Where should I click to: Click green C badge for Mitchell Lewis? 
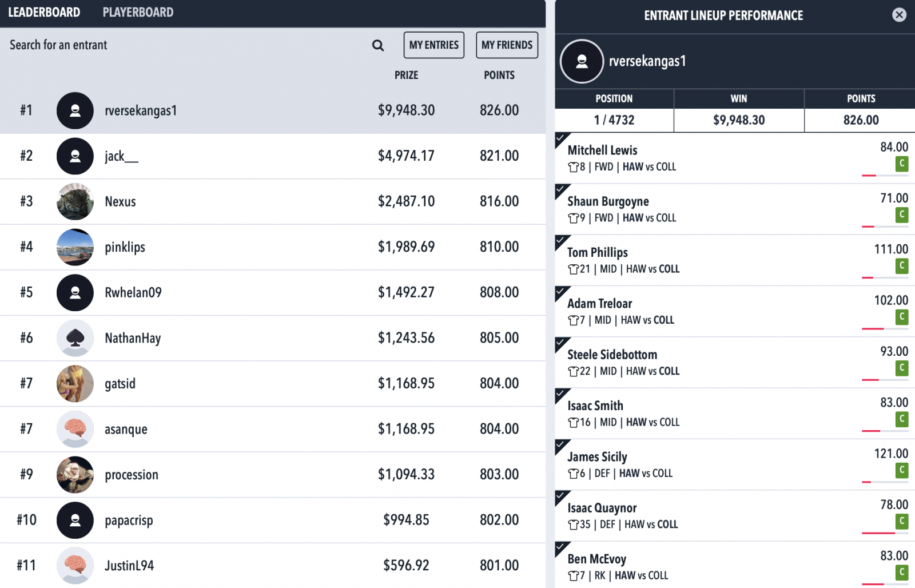[x=902, y=164]
